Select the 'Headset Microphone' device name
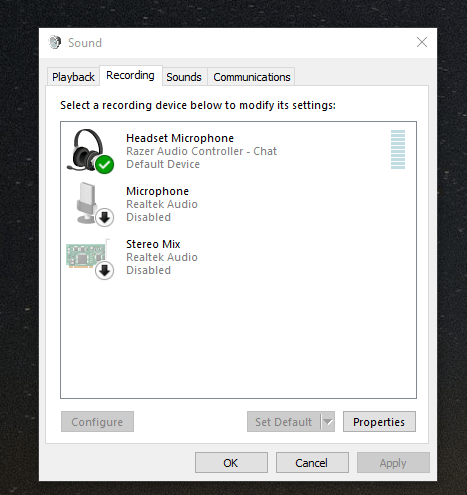The height and width of the screenshot is (495, 467). [x=180, y=138]
